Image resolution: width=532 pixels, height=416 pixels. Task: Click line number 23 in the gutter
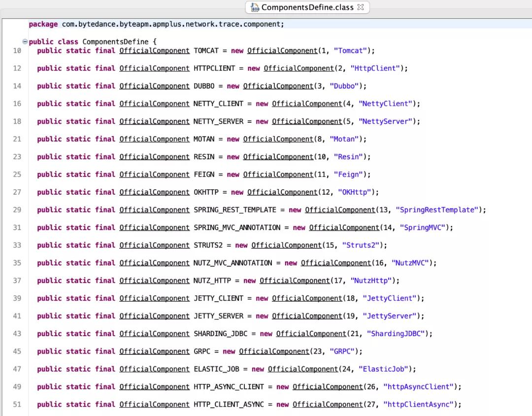(x=17, y=157)
